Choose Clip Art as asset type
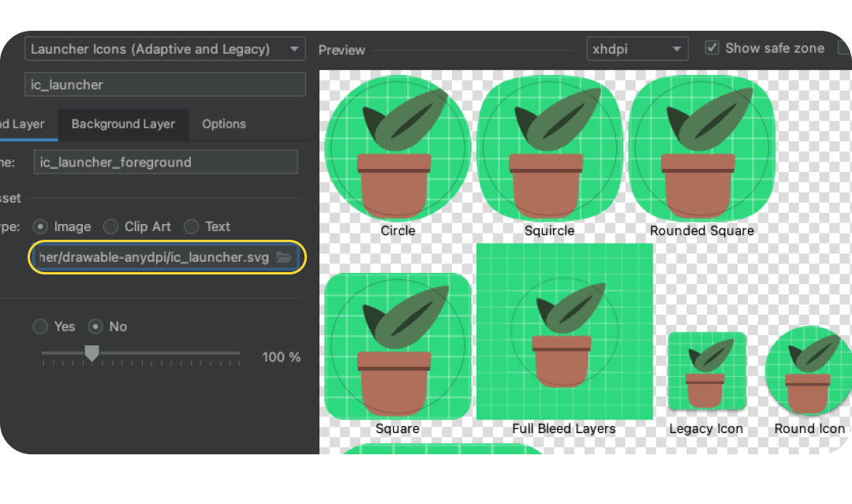The image size is (852, 504). tap(111, 227)
